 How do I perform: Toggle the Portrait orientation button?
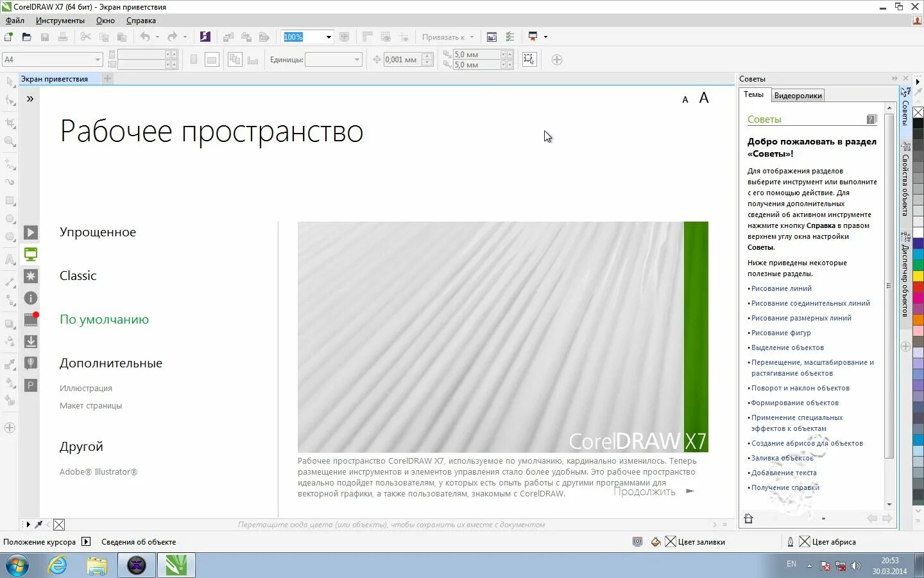point(194,60)
